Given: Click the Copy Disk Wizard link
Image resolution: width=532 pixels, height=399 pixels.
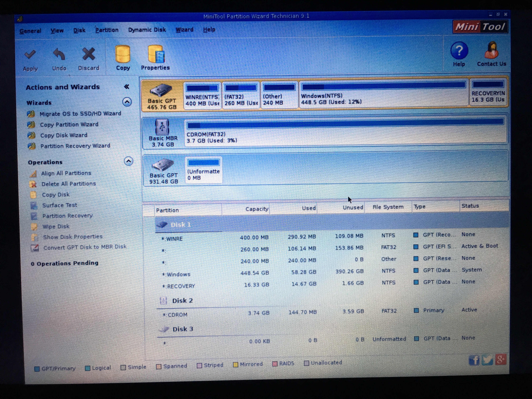Looking at the screenshot, I should pyautogui.click(x=64, y=135).
